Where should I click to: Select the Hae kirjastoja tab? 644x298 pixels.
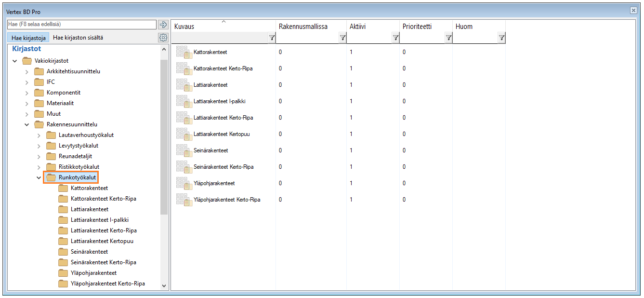click(28, 38)
